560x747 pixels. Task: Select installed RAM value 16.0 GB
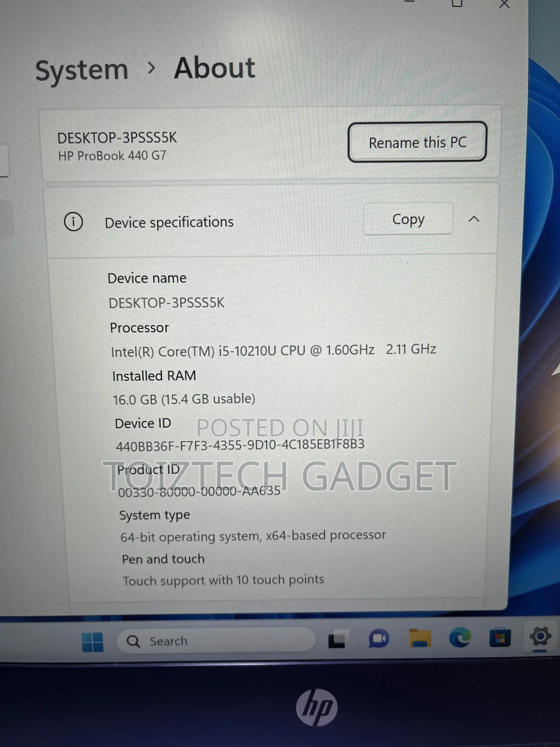pos(184,399)
